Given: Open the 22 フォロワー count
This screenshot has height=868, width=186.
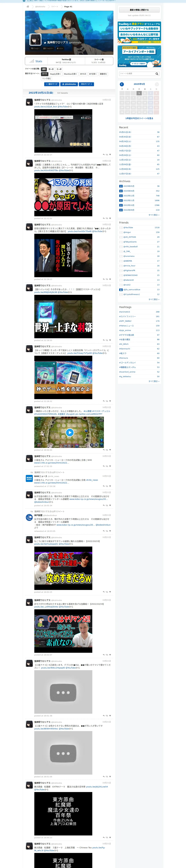Looking at the screenshot, I should point(48,48).
